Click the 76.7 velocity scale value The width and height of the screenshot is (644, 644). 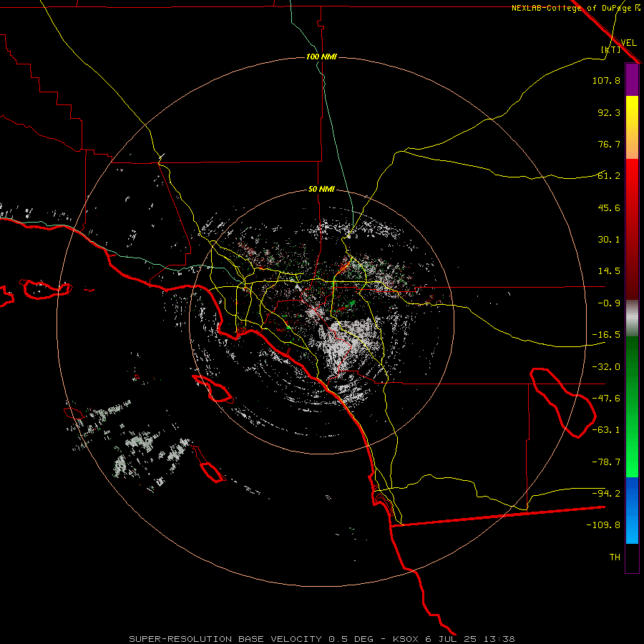[x=609, y=144]
